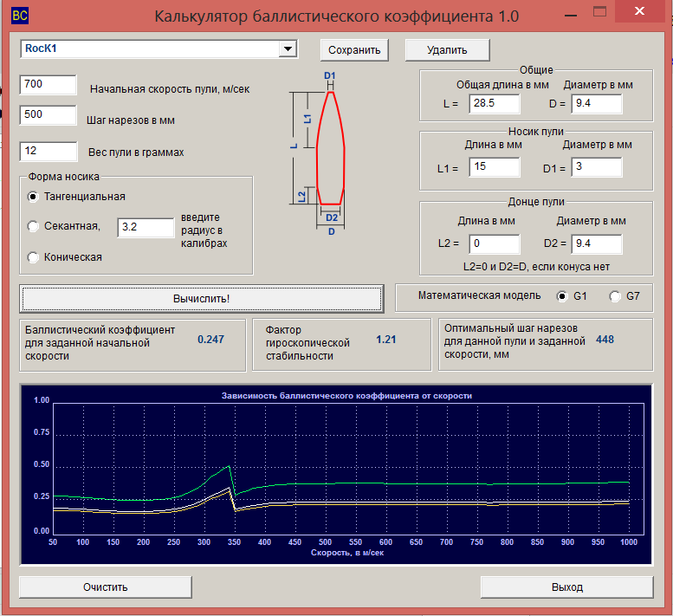Screen dimensions: 673x616
Task: Click the bullet shape diagram
Action: coord(330,149)
